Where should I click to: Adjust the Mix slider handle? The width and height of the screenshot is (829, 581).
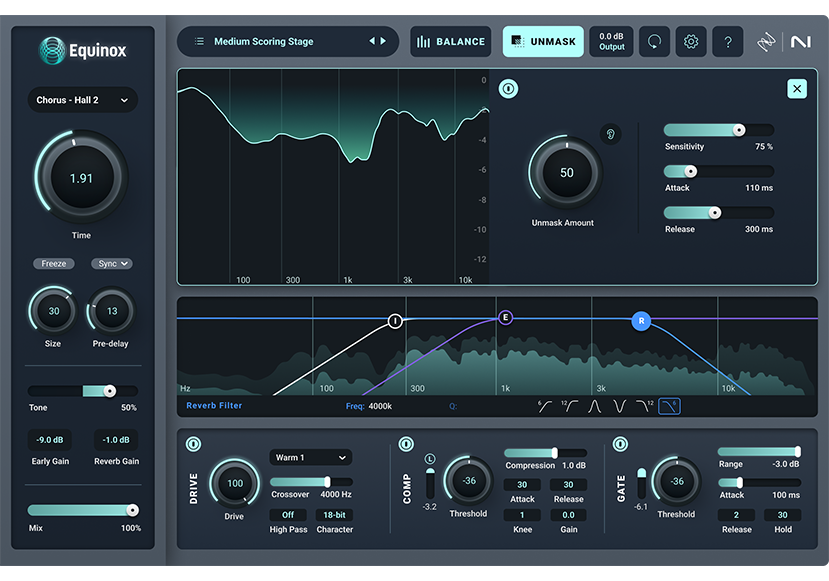pyautogui.click(x=133, y=510)
